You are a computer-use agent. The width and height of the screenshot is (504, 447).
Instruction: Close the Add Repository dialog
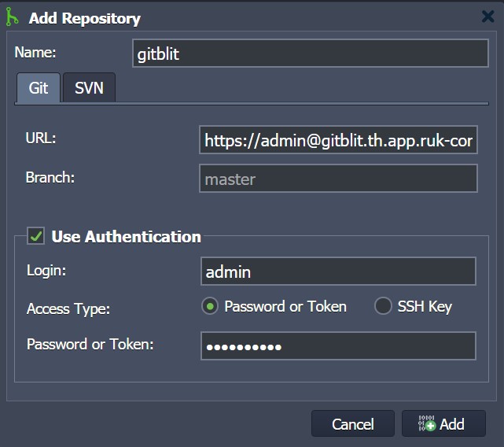coord(488,16)
